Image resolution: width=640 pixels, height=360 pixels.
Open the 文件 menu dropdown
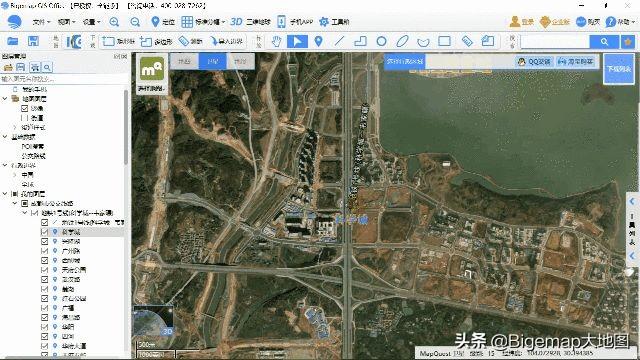[41, 22]
